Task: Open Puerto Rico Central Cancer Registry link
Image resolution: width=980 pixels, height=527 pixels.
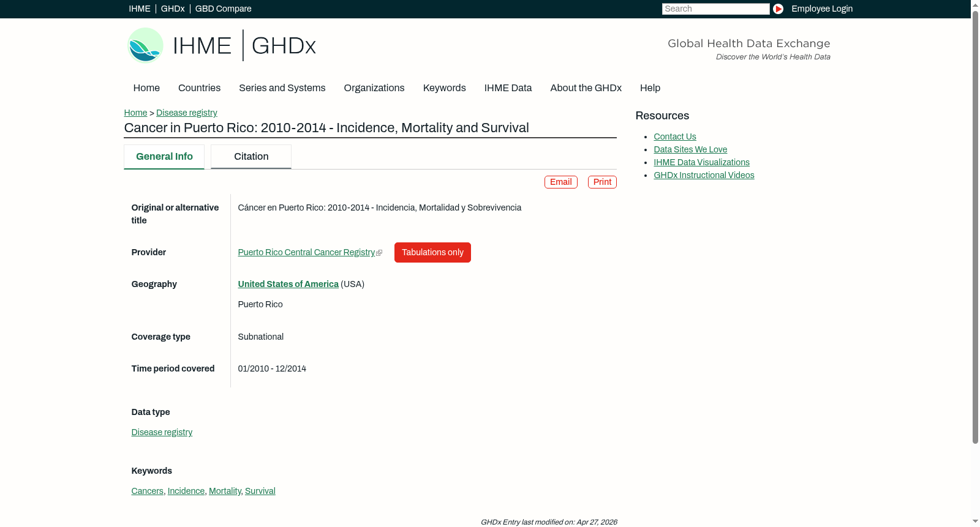Action: (x=306, y=252)
